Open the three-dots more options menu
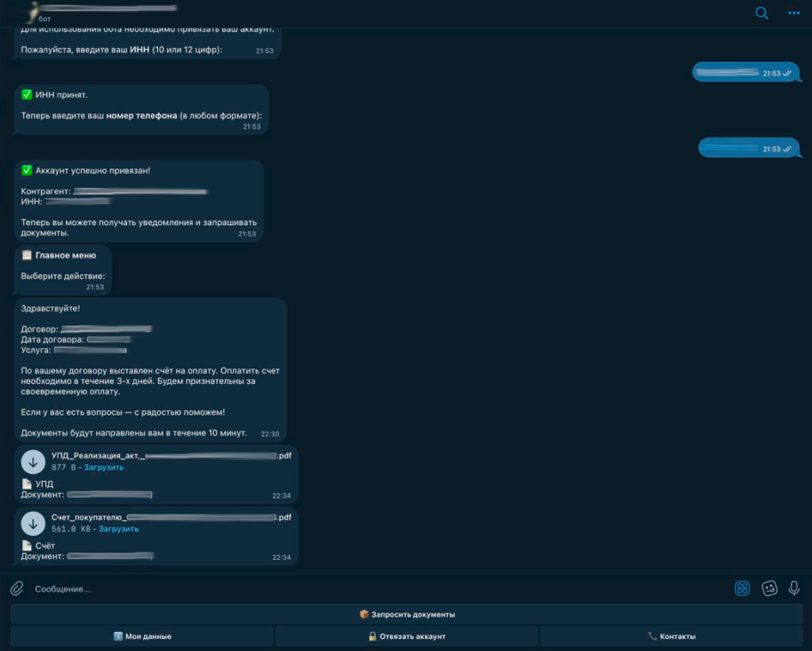812x651 pixels. pos(794,13)
